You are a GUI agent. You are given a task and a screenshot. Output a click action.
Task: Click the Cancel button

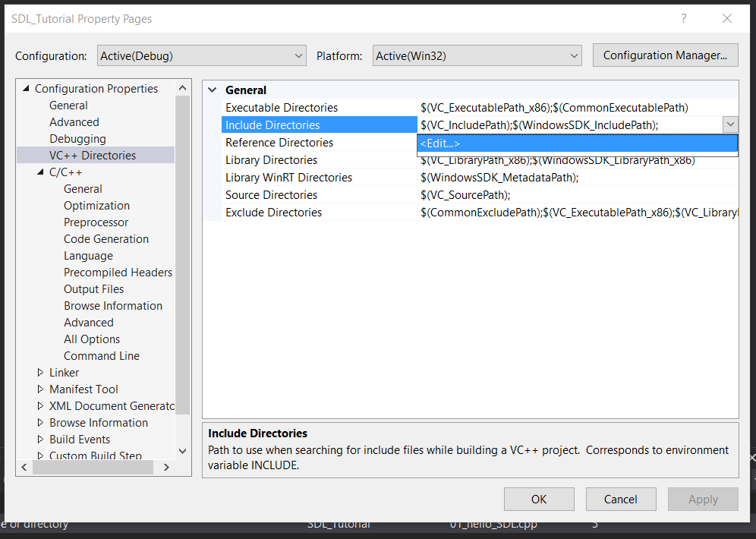pos(621,499)
